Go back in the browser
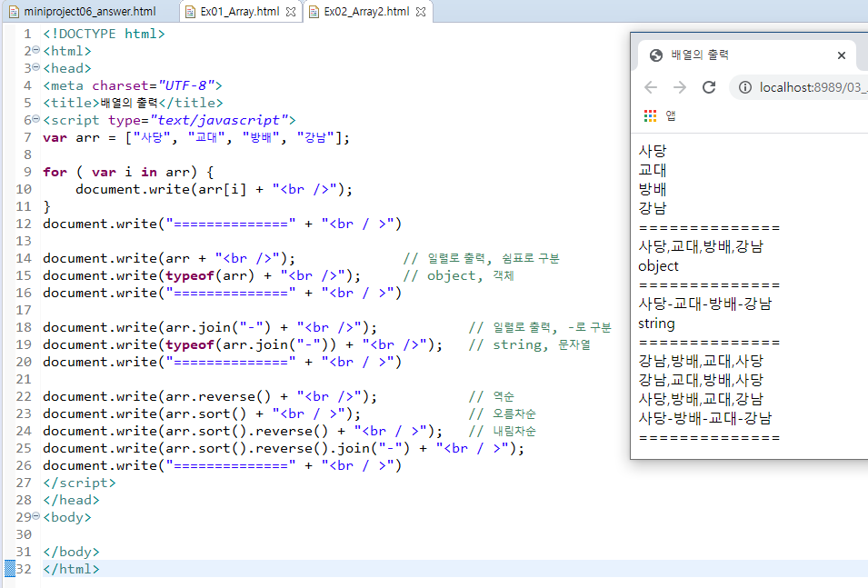868x588 pixels. 651,87
